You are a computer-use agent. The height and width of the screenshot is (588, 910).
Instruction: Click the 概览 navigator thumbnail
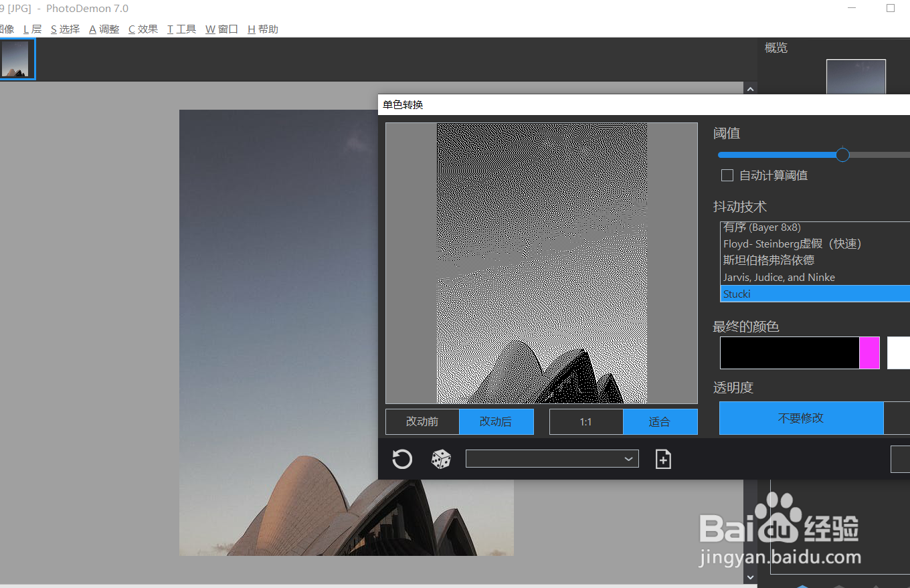856,77
